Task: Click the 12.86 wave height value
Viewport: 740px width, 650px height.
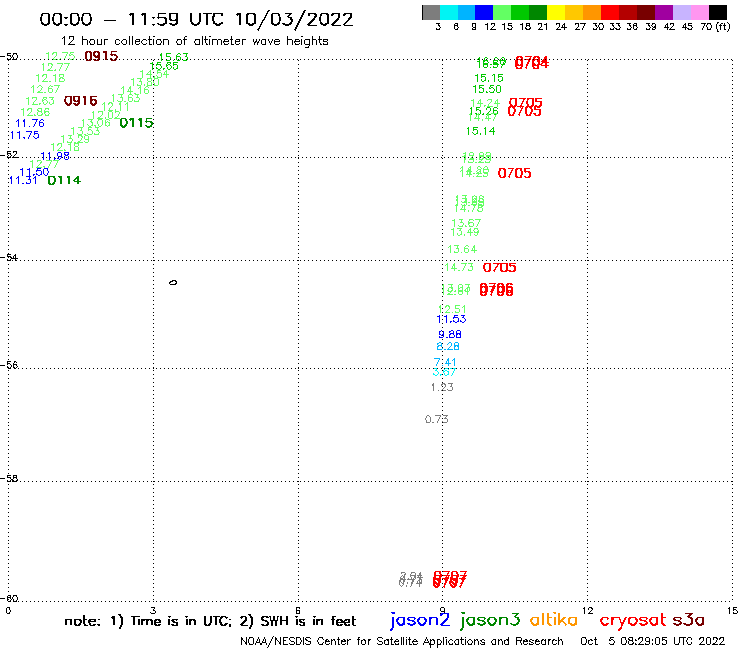Action: (x=35, y=112)
